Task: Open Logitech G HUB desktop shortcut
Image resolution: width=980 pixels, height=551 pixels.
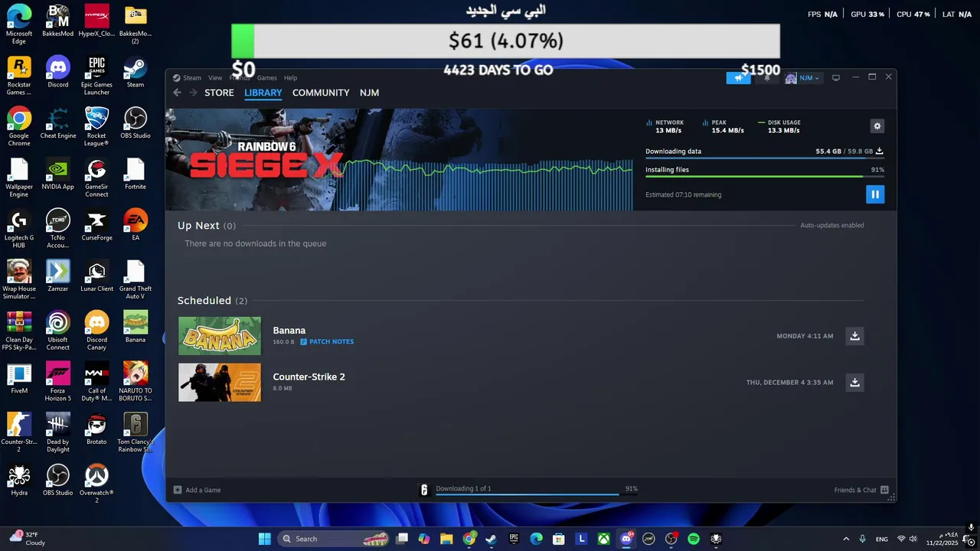Action: [19, 229]
